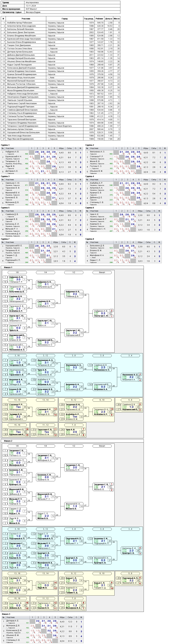Viewport: 169px width, 644px height.
Task: Click the "Группа-6" heading
Action: pos(90,208)
